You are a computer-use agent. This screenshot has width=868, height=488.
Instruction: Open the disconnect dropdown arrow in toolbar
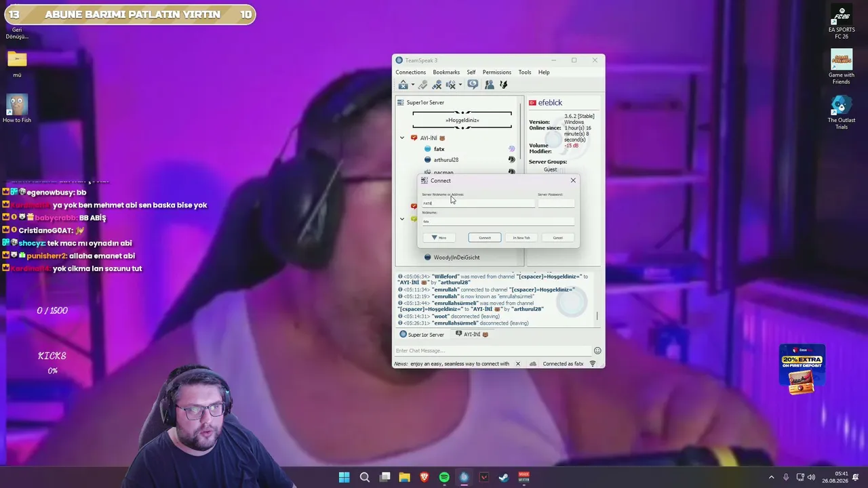412,85
